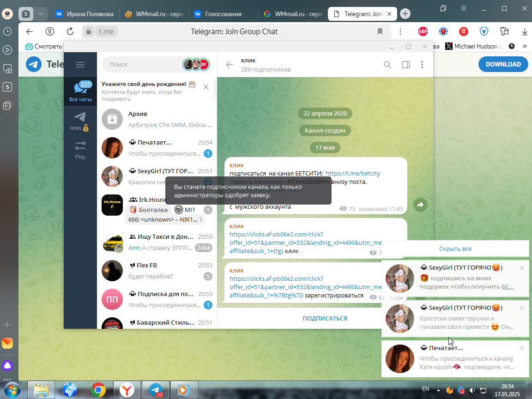Viewport: 532px width, 399px height.
Task: Dismiss the birthday reminder banner
Action: (x=206, y=87)
